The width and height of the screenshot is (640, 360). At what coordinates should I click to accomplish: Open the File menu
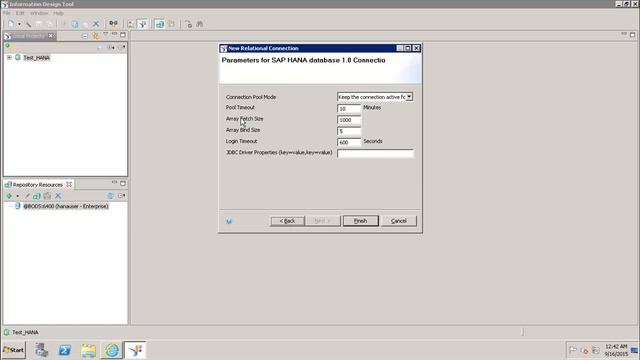pos(7,13)
